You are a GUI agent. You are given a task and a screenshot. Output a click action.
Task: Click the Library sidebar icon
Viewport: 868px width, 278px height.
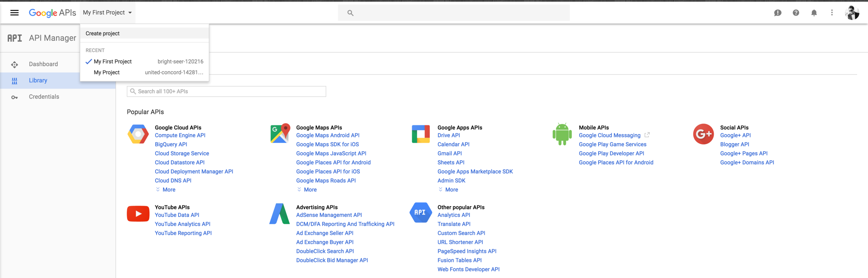pyautogui.click(x=14, y=81)
